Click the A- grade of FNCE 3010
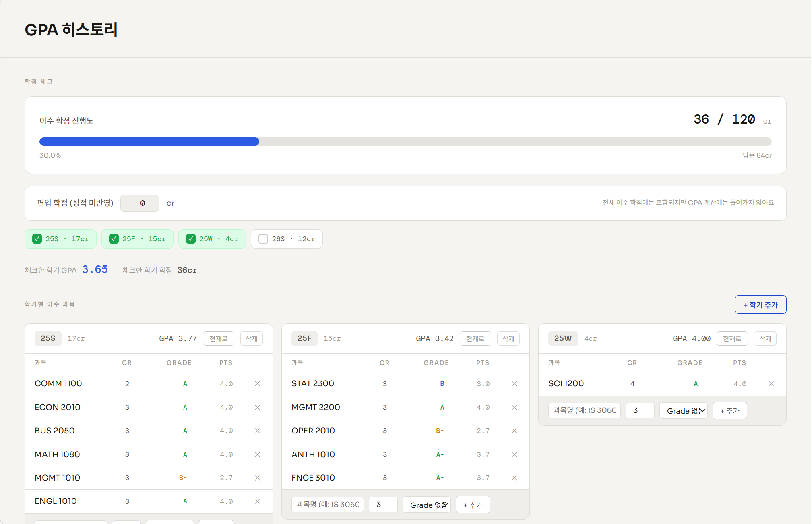Viewport: 812px width, 524px height. [440, 478]
